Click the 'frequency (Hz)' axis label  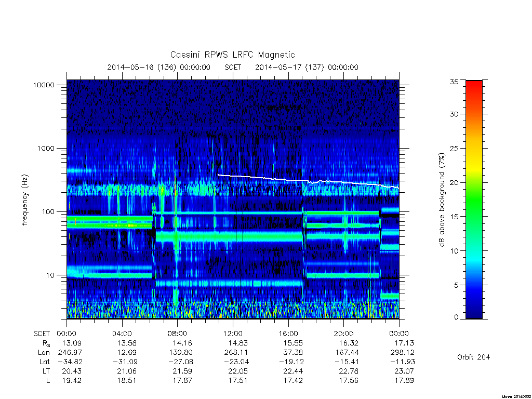tap(25, 200)
